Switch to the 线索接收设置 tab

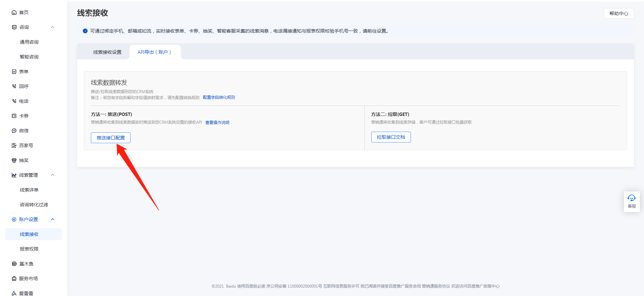(107, 52)
